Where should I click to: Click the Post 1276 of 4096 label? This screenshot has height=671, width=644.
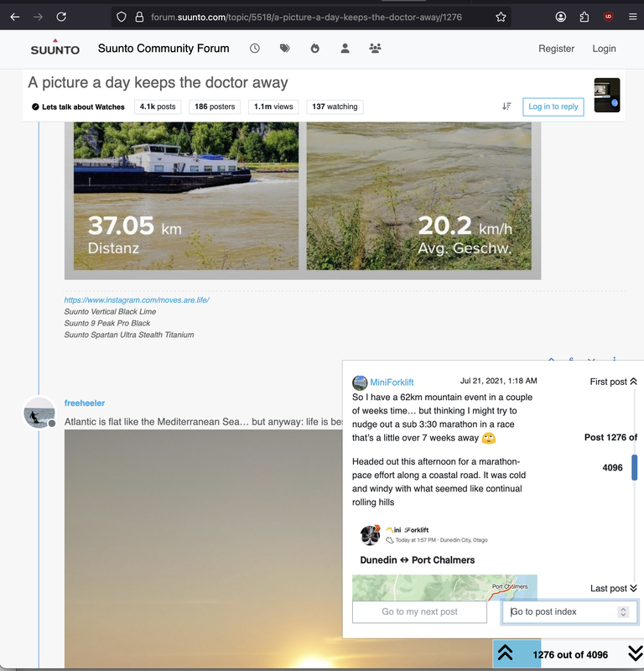611,452
